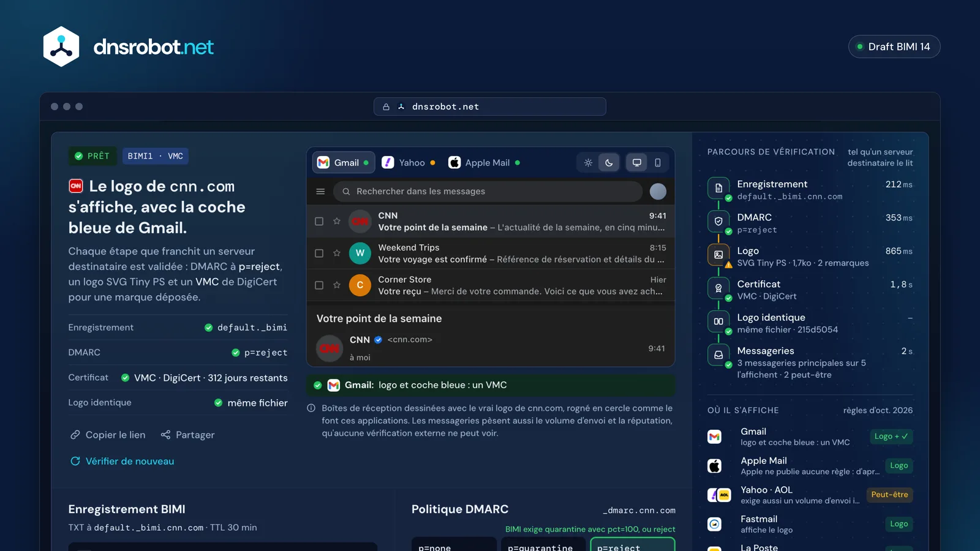Viewport: 980px width, 551px height.
Task: Open the hamburger menu in mail preview
Action: [x=320, y=192]
